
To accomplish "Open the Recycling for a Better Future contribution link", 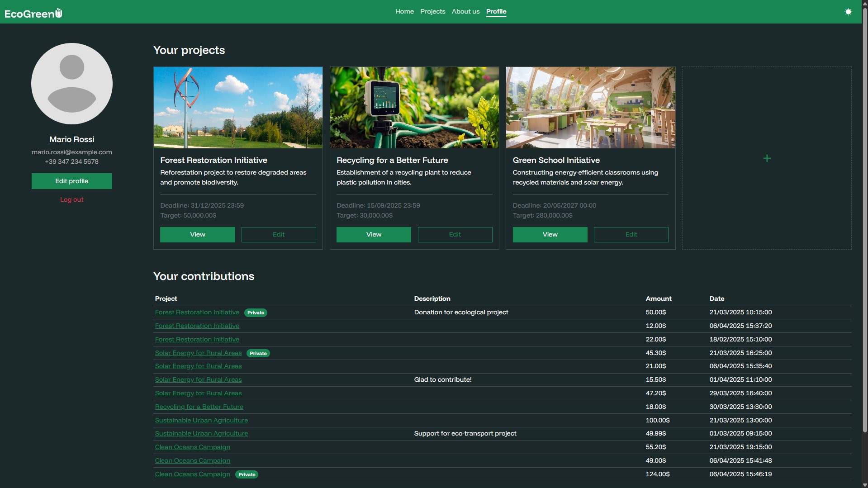I will pos(199,407).
